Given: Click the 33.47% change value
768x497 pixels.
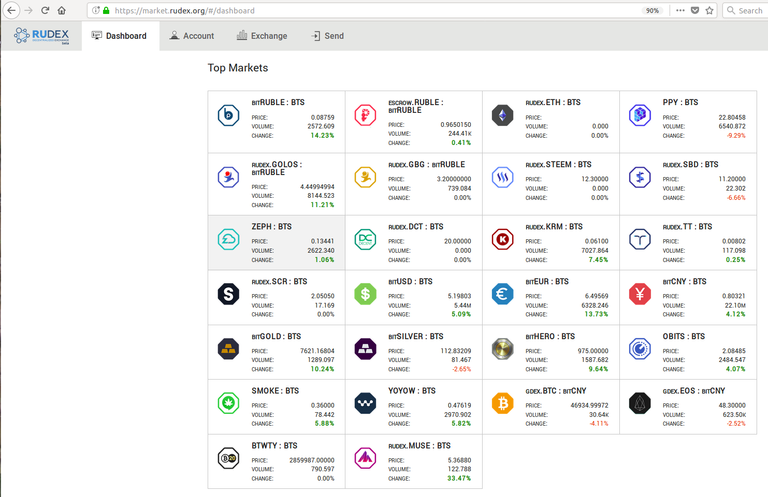Looking at the screenshot, I should click(x=459, y=478).
